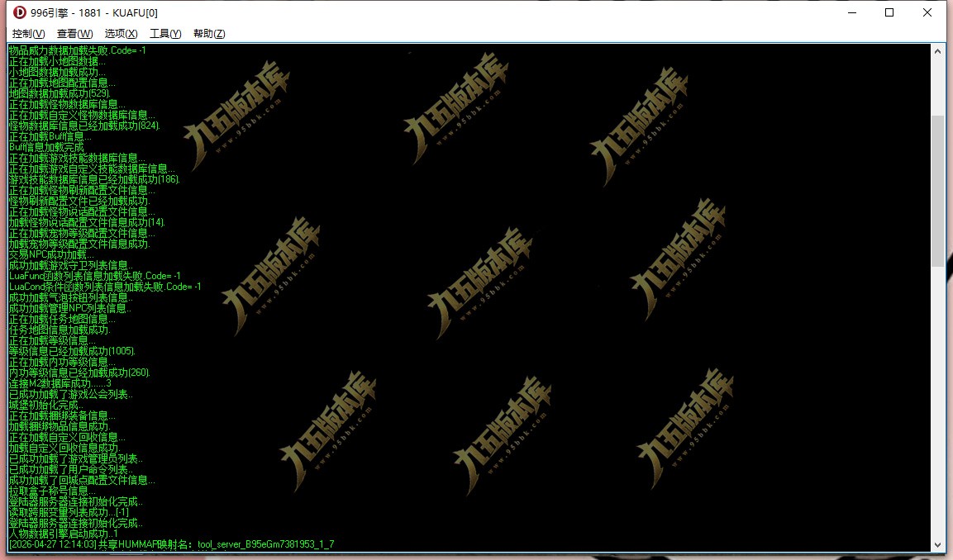
Task: Close the 996引擎 window
Action: point(927,12)
